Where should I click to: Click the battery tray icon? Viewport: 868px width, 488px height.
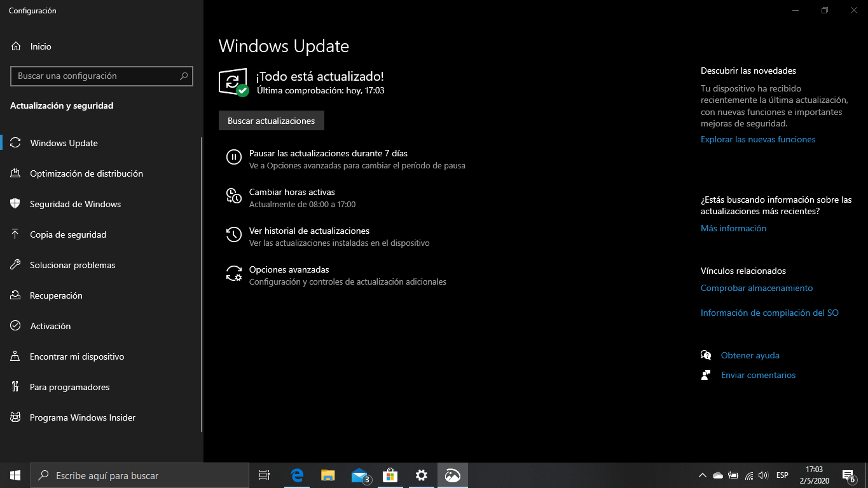tap(733, 475)
